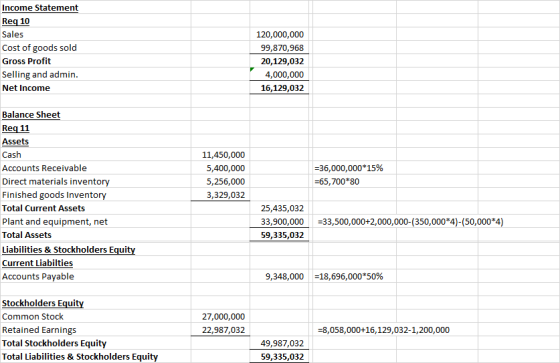The image size is (560, 363).
Task: Click the Cost of goods sold label
Action: pyautogui.click(x=39, y=48)
